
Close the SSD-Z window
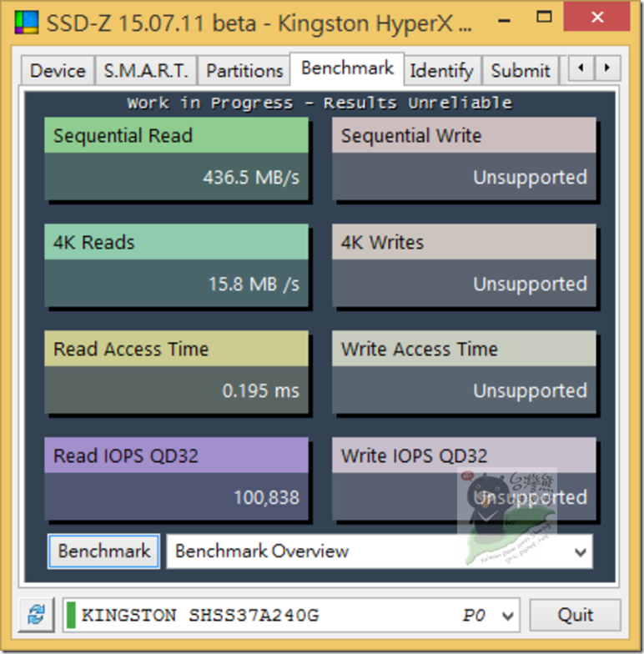tap(597, 17)
